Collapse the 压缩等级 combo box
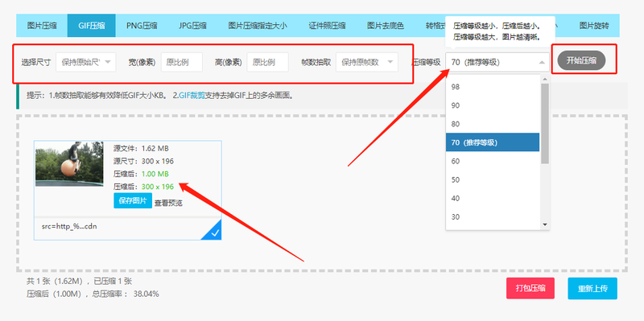The image size is (644, 321). [x=497, y=63]
